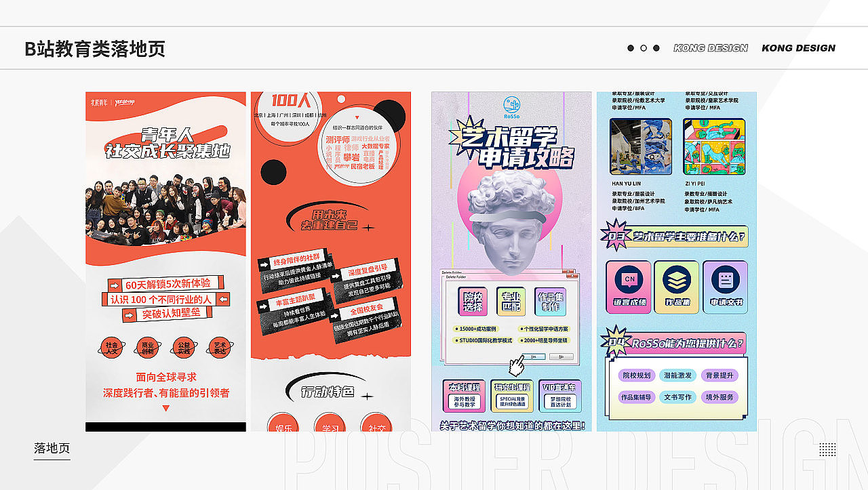Click the 03 starburst number badge
The height and width of the screenshot is (490, 868).
tap(615, 236)
